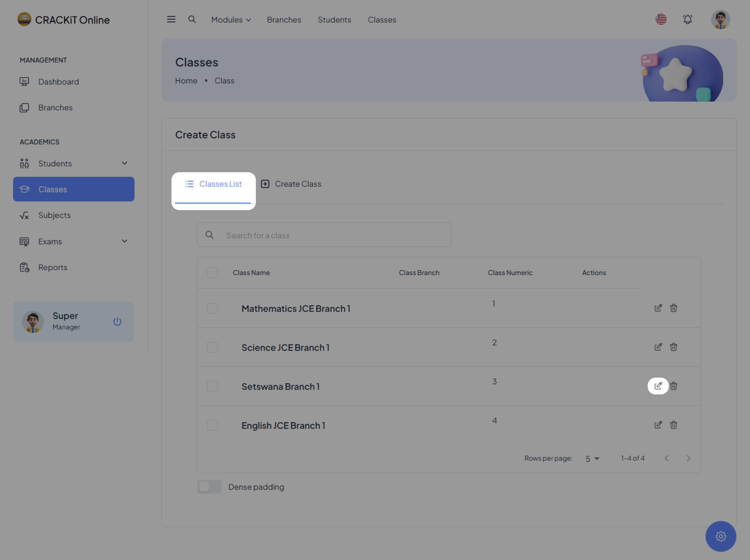The height and width of the screenshot is (560, 750).
Task: Open the Modules dropdown menu
Action: 231,20
